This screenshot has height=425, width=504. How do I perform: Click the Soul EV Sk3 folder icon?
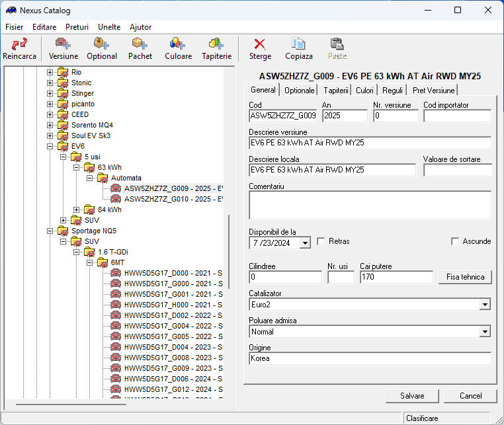coord(63,136)
